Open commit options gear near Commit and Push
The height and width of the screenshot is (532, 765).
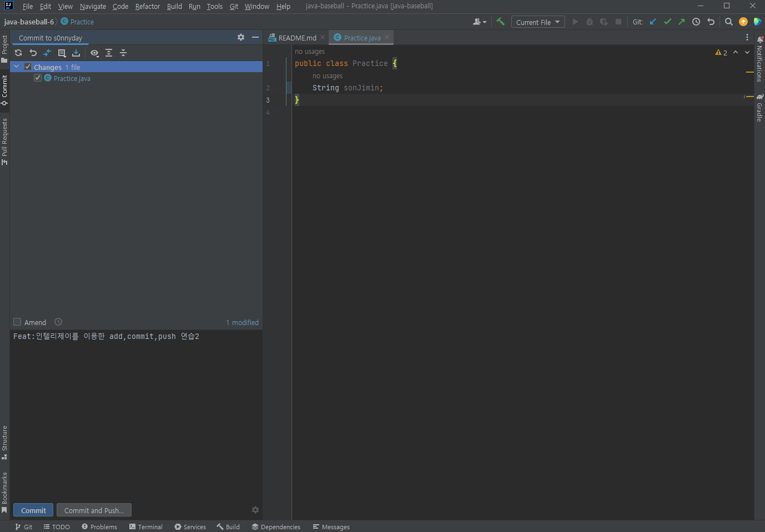(x=255, y=510)
